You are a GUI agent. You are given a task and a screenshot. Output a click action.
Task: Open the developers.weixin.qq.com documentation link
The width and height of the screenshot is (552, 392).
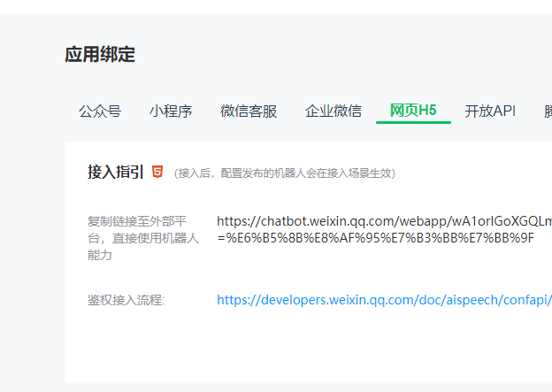coord(384,300)
